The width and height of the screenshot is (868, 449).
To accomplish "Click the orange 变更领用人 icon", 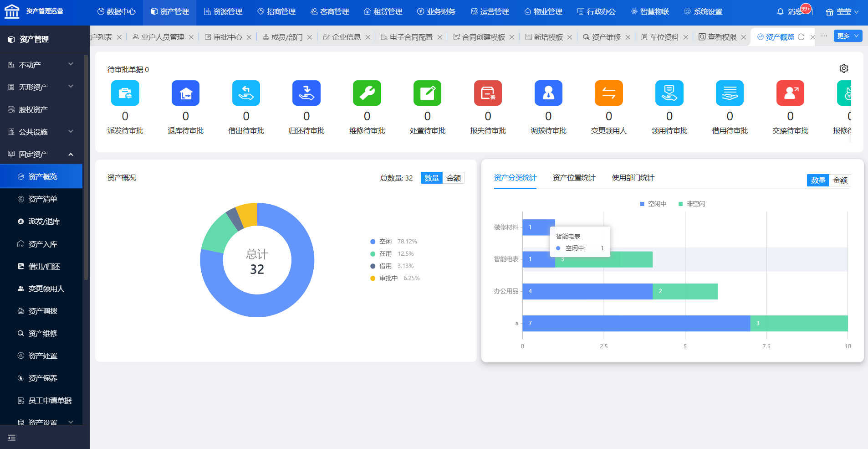I will (608, 93).
